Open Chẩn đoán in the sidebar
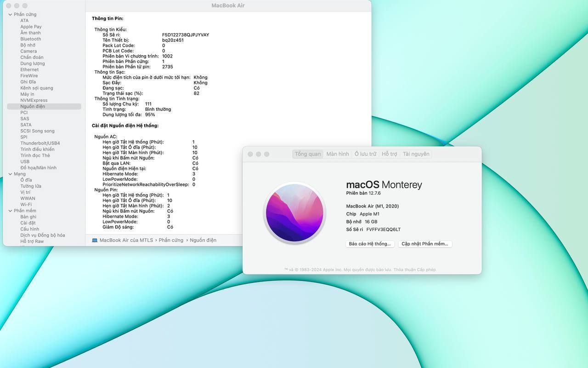This screenshot has height=368, width=588. 32,57
